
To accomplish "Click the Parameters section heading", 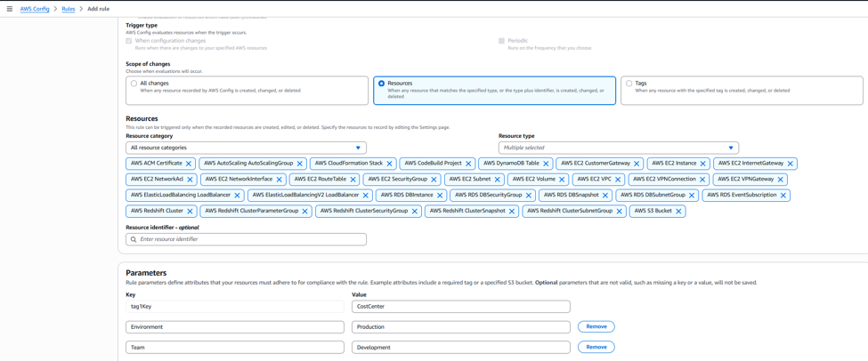I will point(146,273).
